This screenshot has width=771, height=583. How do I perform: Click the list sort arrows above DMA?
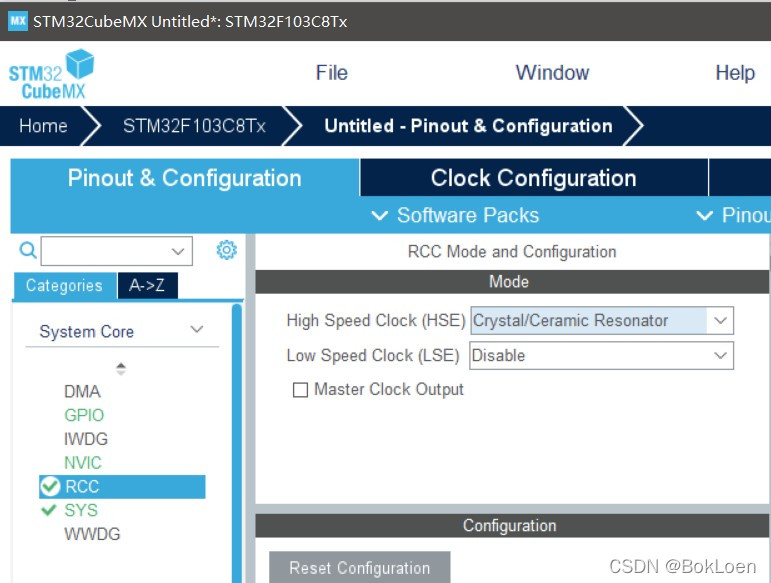[121, 369]
